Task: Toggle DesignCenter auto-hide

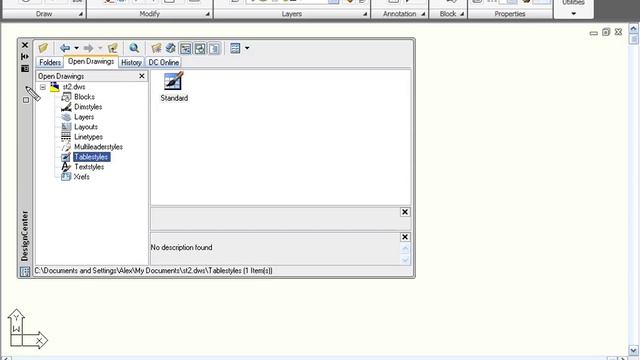Action: click(25, 56)
